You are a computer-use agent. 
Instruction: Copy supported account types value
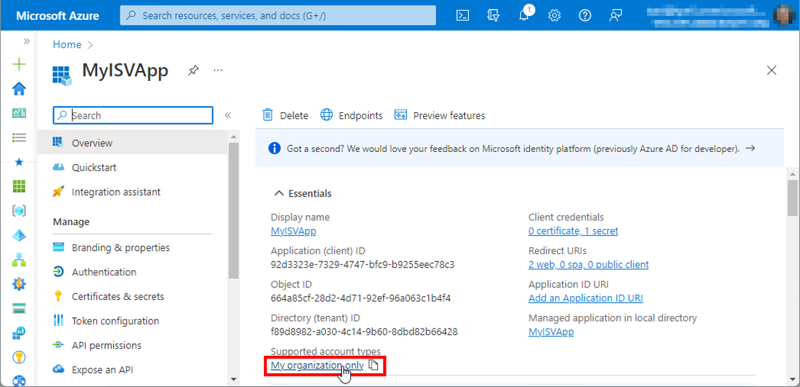373,365
